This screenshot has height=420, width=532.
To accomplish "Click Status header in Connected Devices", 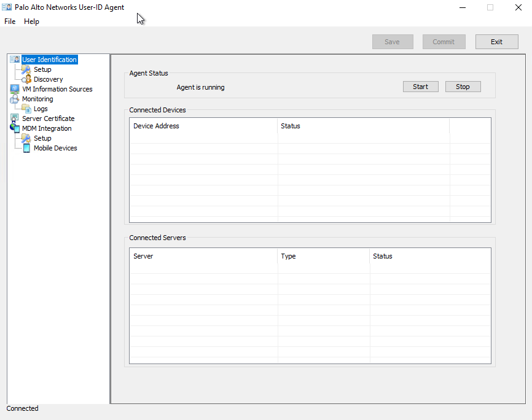I will pos(364,126).
